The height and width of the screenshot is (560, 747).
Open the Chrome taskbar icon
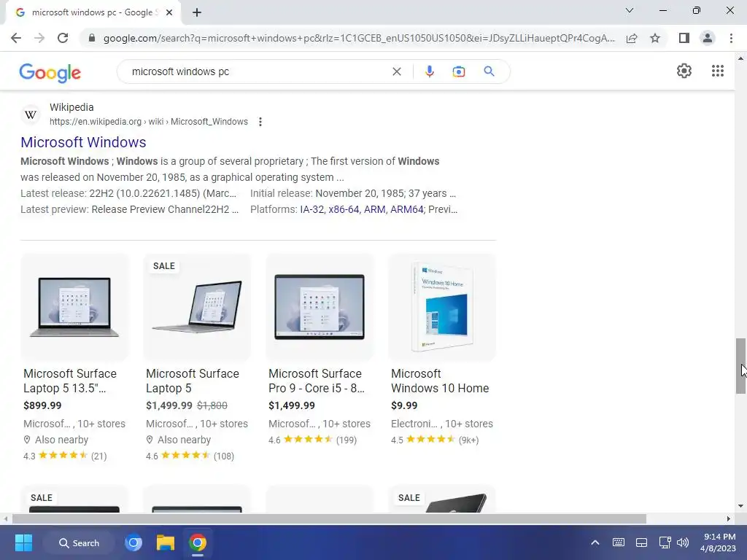point(197,542)
